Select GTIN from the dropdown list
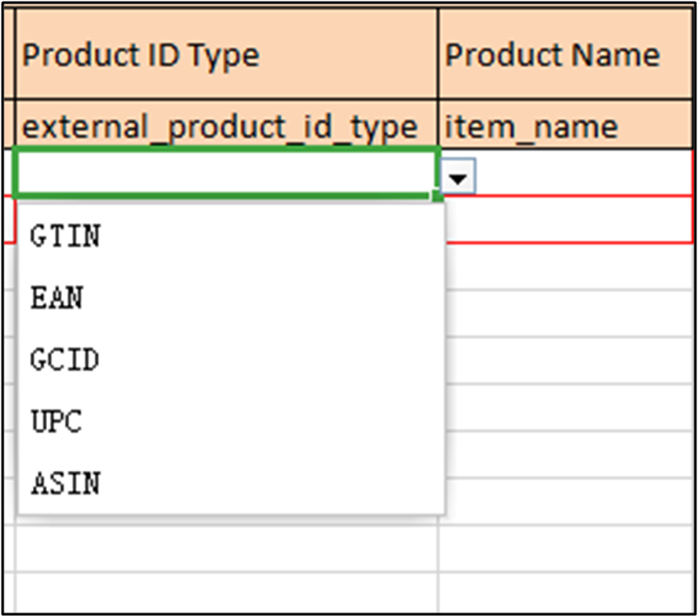The height and width of the screenshot is (616, 698). [x=66, y=237]
